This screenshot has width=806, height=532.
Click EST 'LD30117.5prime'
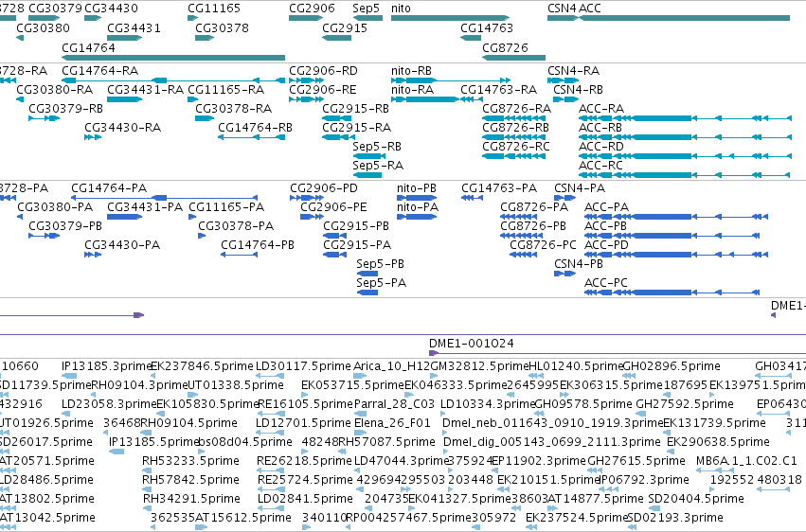click(303, 366)
